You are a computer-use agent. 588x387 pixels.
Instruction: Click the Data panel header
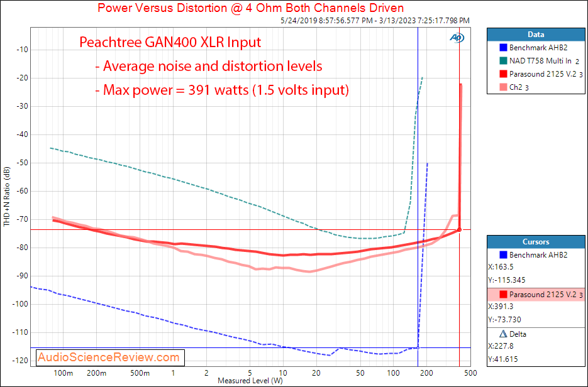[x=536, y=35]
